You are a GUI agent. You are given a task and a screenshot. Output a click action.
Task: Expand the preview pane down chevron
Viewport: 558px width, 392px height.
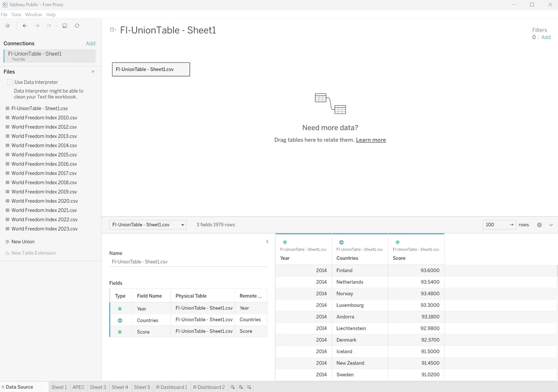[551, 225]
